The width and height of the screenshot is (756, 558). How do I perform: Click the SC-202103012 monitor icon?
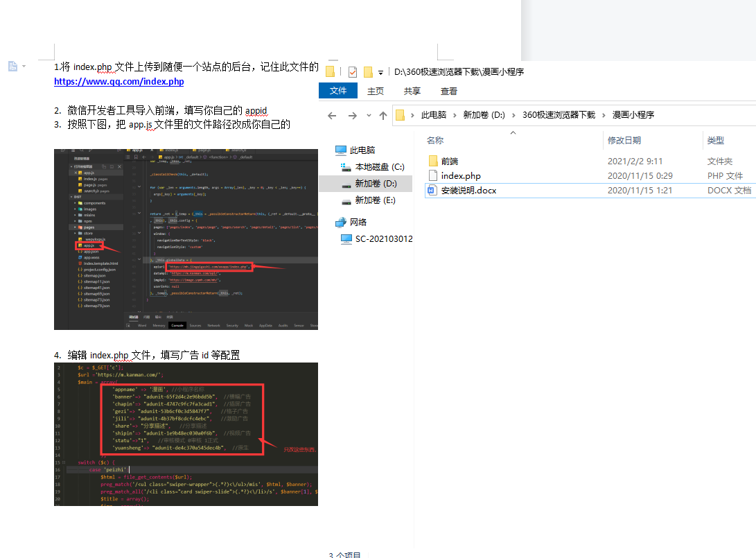coord(346,238)
